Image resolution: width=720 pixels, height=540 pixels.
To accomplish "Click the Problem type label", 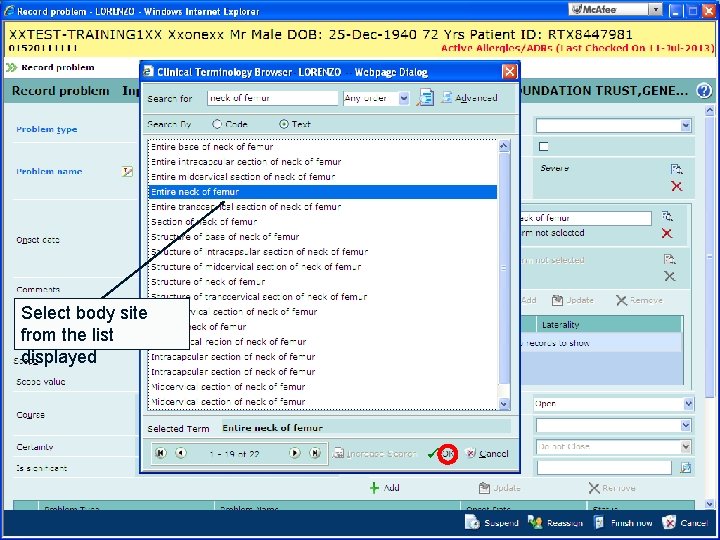I will [47, 129].
